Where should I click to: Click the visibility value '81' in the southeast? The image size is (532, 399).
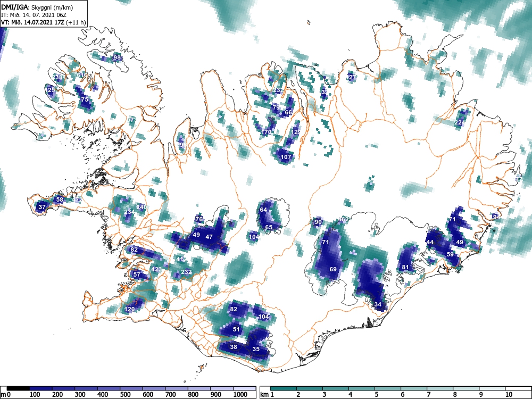405,268
